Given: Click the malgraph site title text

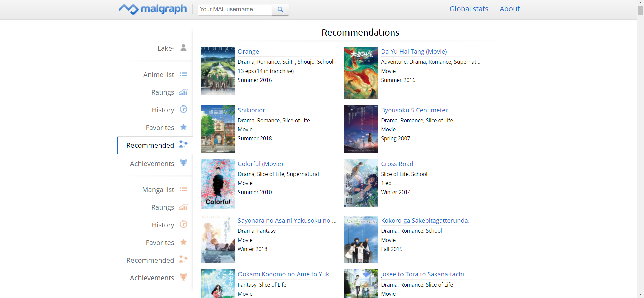Looking at the screenshot, I should pyautogui.click(x=164, y=9).
